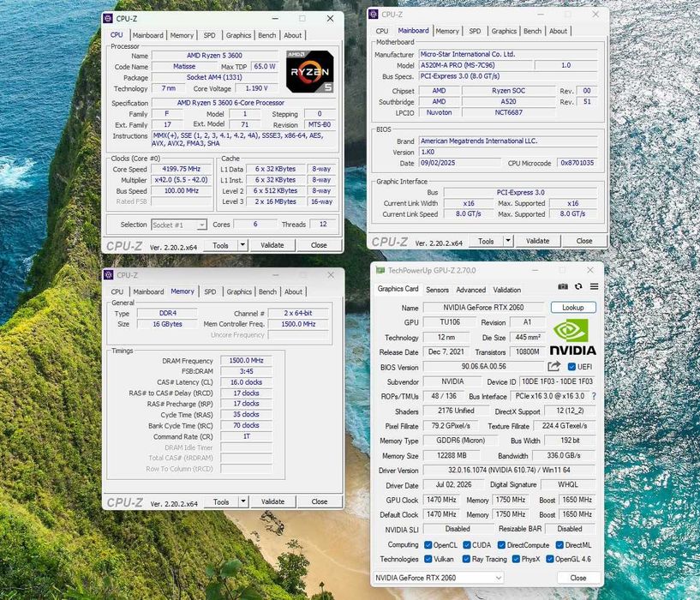Open the GPU-Z hamburger menu
700x600 pixels.
[x=595, y=286]
